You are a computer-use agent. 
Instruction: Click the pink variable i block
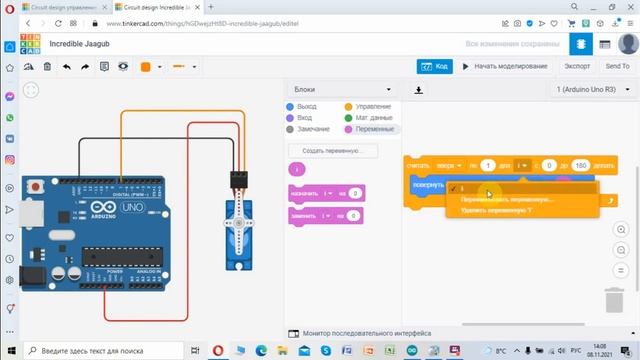[297, 169]
